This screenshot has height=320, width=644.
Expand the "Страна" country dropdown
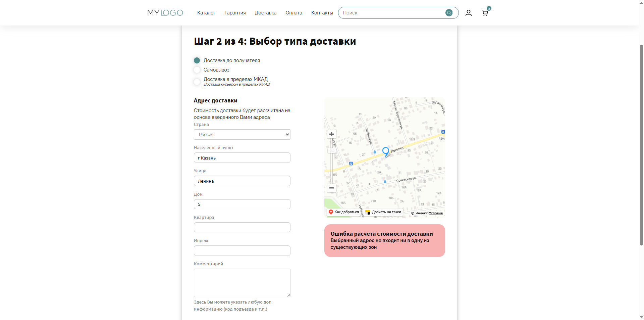click(242, 135)
